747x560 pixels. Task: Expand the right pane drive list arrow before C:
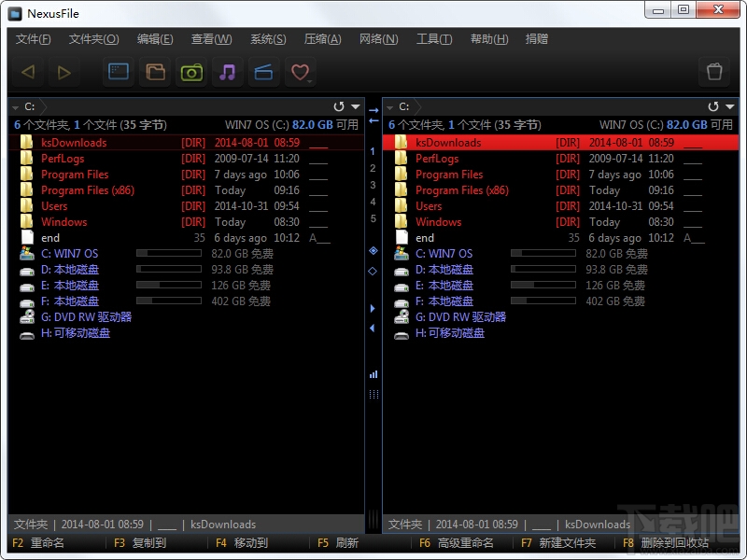click(390, 107)
